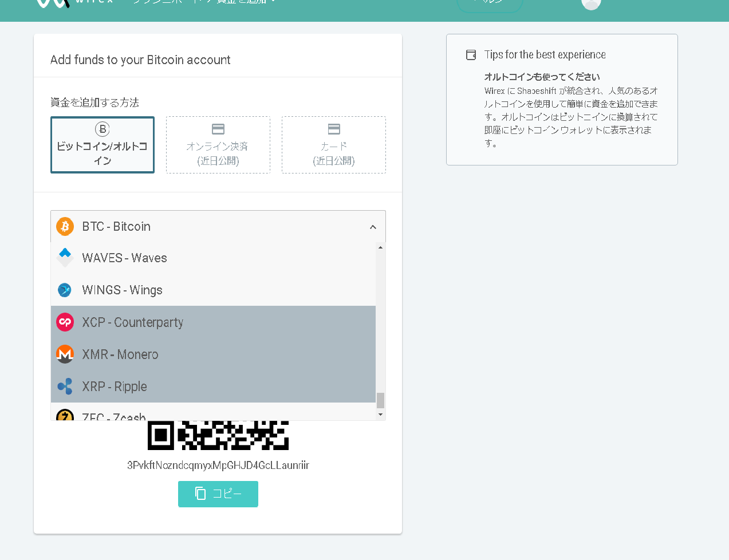
Task: Choose XRP - Ripple from the list
Action: (213, 387)
